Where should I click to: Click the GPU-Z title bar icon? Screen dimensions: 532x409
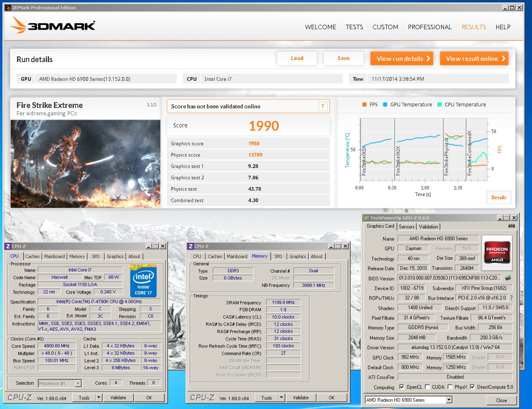tap(366, 218)
